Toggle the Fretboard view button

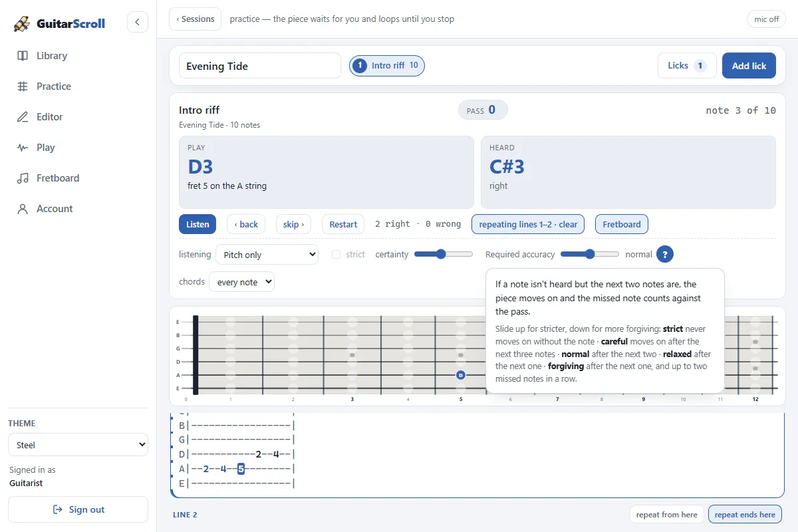tap(622, 224)
